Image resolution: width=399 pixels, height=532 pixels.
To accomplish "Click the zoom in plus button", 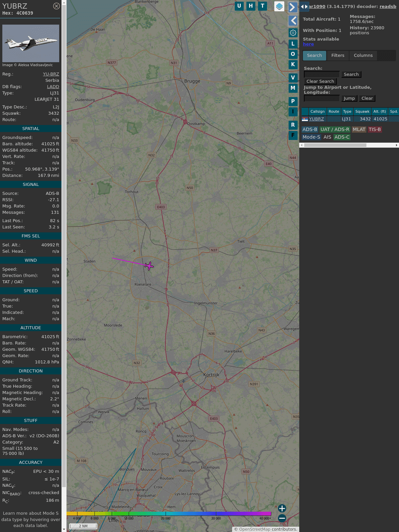I will (282, 508).
